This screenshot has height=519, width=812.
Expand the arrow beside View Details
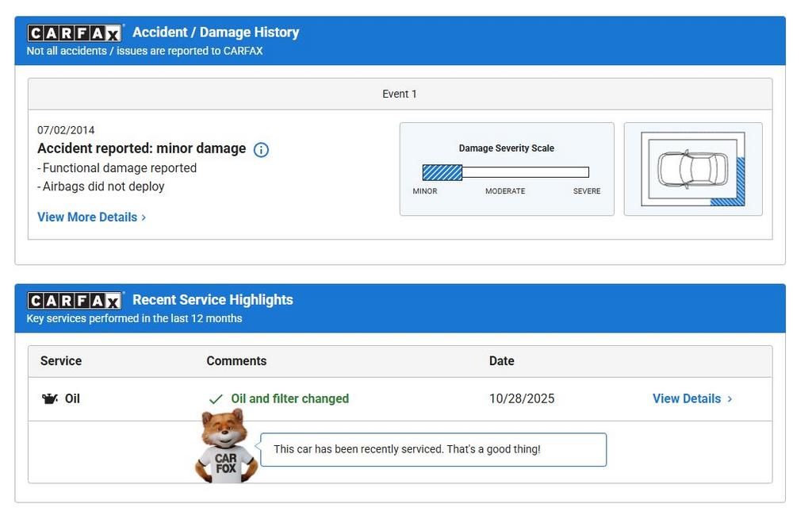pyautogui.click(x=730, y=399)
